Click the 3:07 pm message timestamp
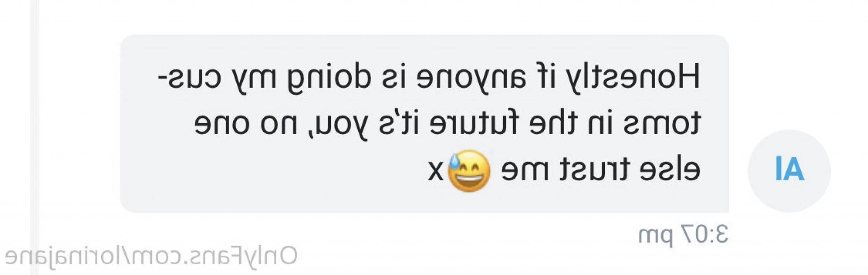Image resolution: width=868 pixels, height=275 pixels. click(x=683, y=235)
